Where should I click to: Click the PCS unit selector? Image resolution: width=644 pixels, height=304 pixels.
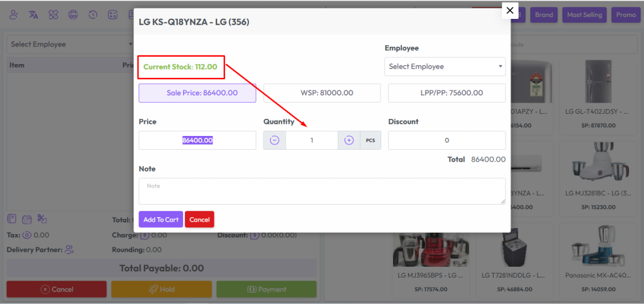tap(370, 140)
